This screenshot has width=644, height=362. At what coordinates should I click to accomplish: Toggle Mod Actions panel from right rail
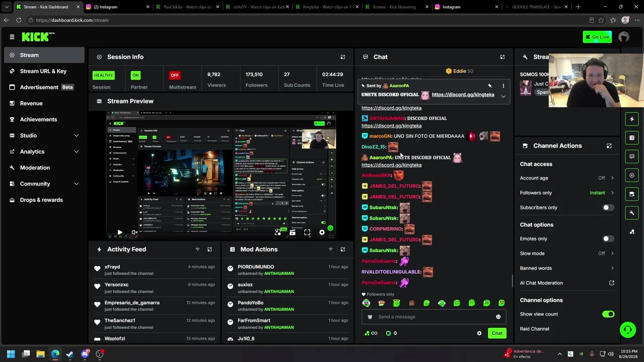point(632,138)
